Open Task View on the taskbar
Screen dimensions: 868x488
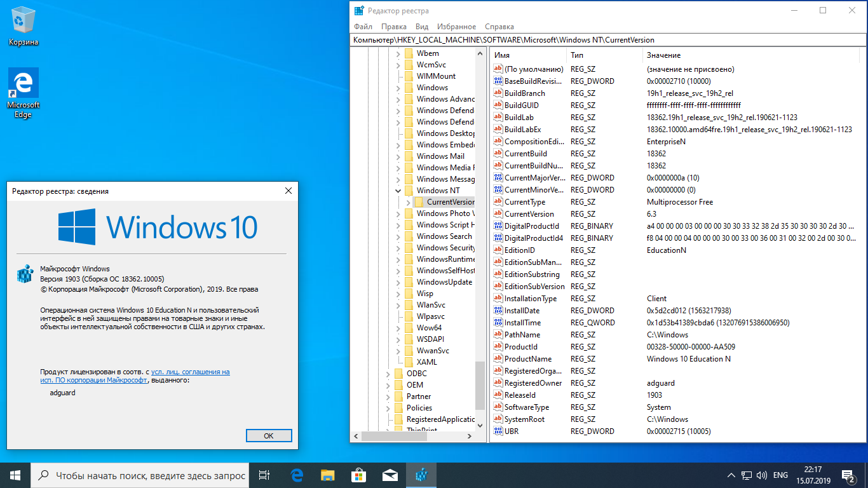[x=264, y=475]
